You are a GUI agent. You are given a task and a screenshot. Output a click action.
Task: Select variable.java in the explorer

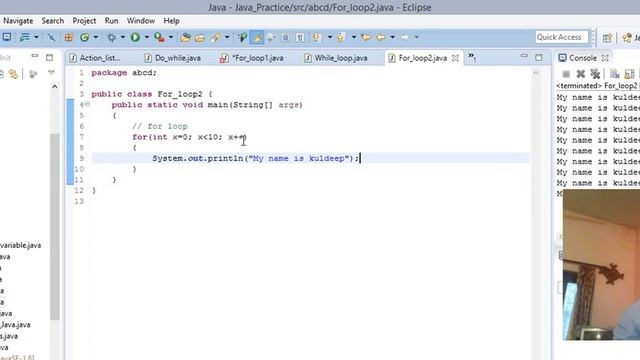coord(20,245)
